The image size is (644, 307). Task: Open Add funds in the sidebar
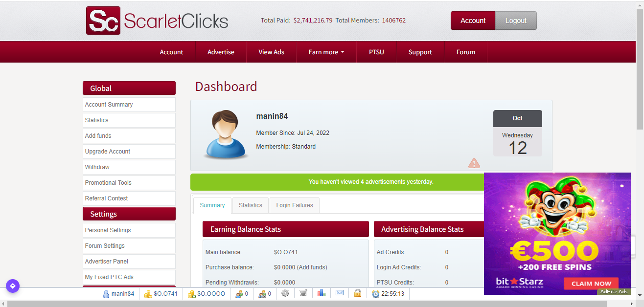[129, 136]
